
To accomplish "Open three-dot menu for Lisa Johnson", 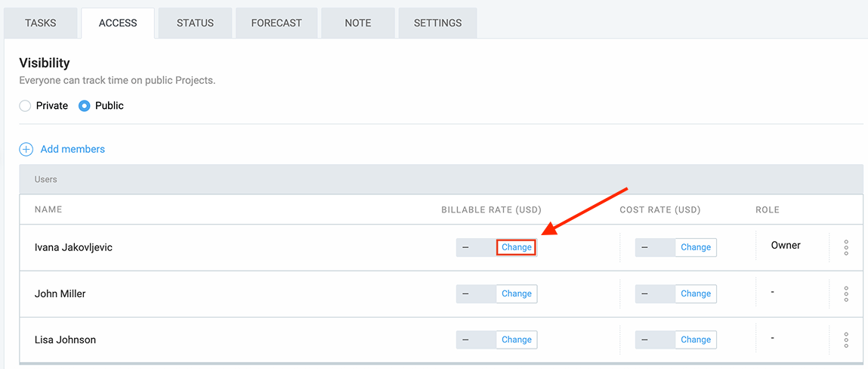I will click(846, 340).
